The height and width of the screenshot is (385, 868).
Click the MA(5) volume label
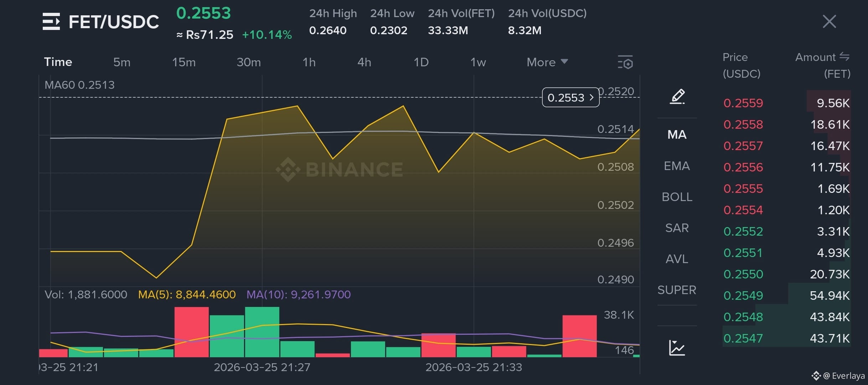(x=187, y=294)
